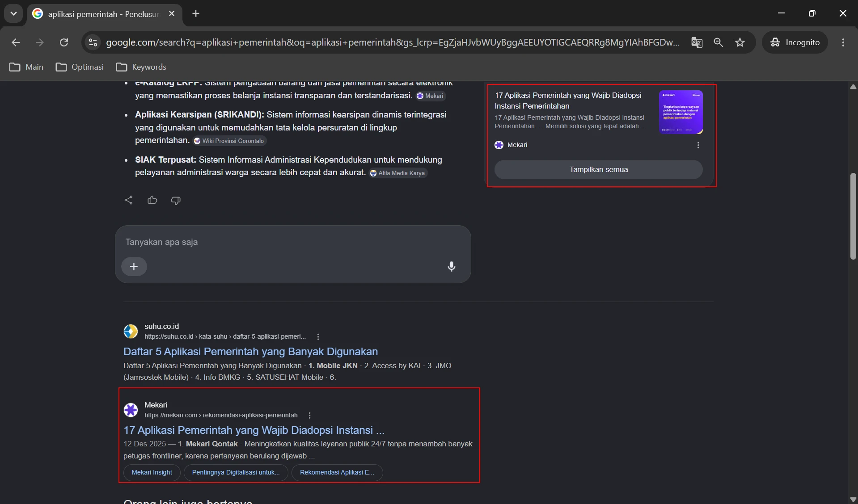Open the Mekari card thumbnail image
Viewport: 858px width, 504px height.
click(680, 112)
